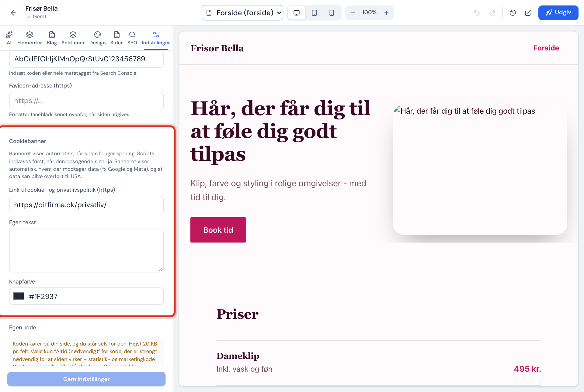The image size is (584, 392).
Task: Open the Design palette tab
Action: point(97,38)
